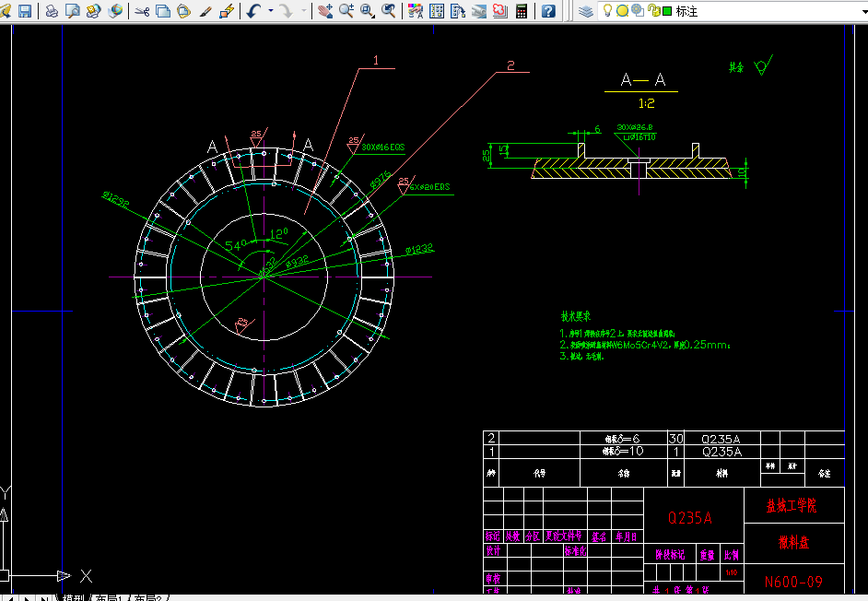This screenshot has height=601, width=868.
Task: Open the Help question mark icon
Action: coord(549,11)
